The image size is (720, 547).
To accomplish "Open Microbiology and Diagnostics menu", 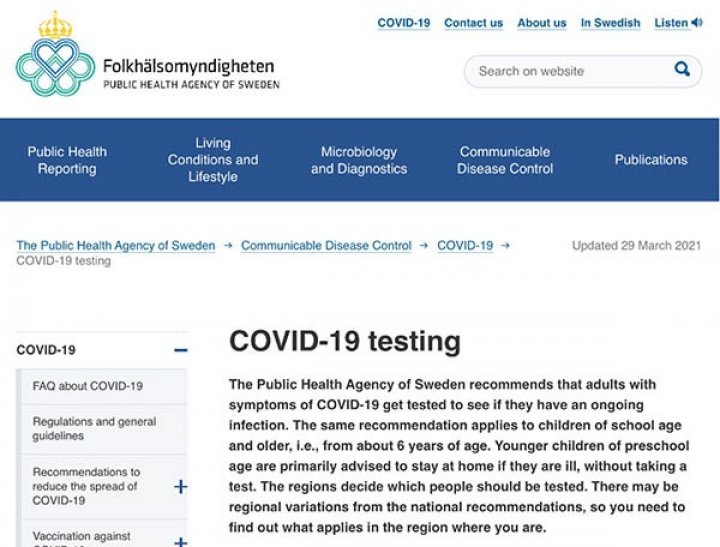I will pyautogui.click(x=359, y=160).
